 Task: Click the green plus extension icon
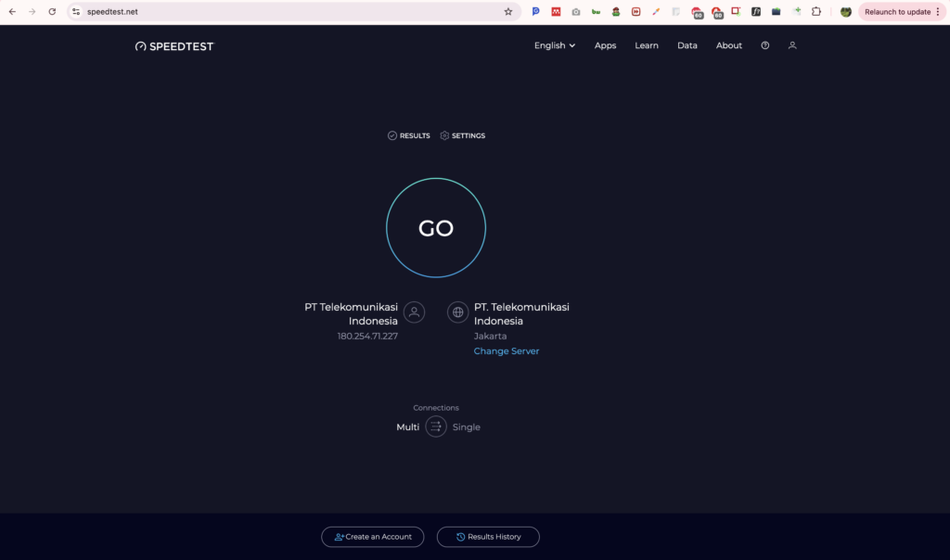tap(796, 11)
